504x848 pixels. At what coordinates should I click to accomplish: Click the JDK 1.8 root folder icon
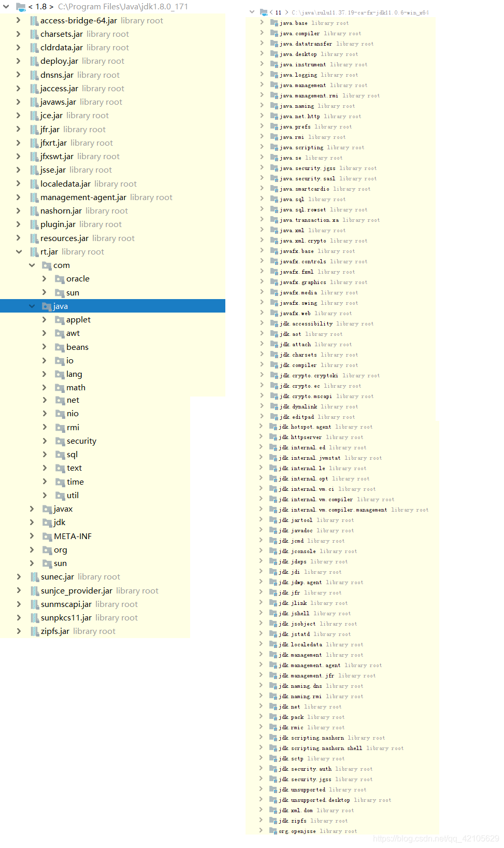pos(21,7)
